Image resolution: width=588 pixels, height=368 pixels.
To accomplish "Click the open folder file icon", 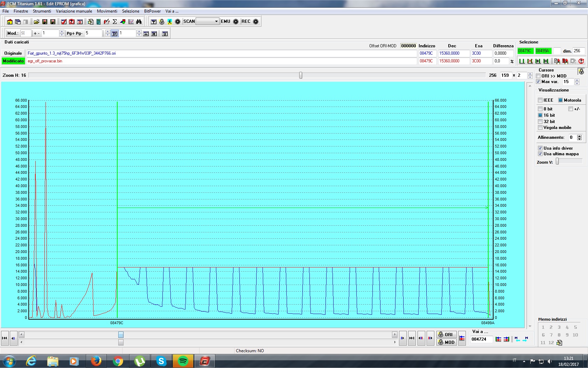I will tap(36, 22).
